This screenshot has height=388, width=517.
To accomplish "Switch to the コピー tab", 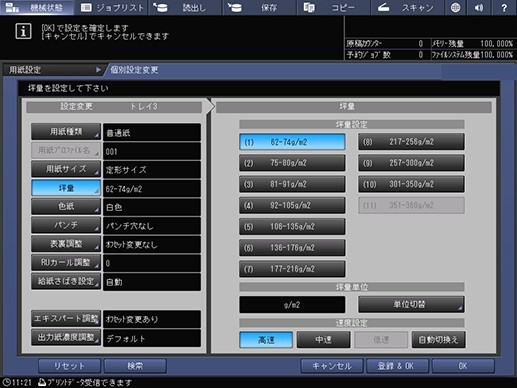I will 333,7.
